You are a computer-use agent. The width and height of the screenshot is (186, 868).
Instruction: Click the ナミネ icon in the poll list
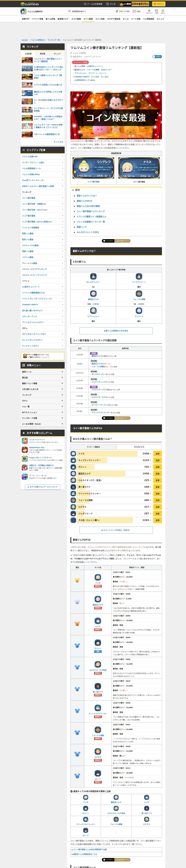pos(73,454)
